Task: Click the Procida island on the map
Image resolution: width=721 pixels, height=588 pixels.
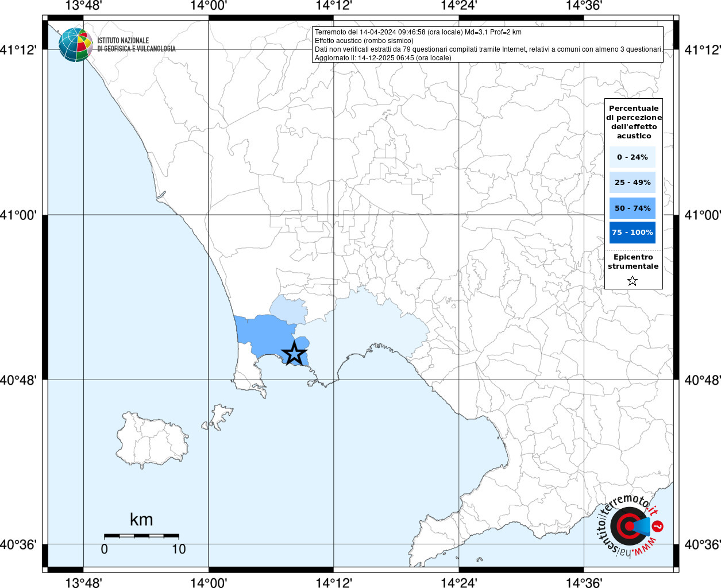Action: (219, 417)
